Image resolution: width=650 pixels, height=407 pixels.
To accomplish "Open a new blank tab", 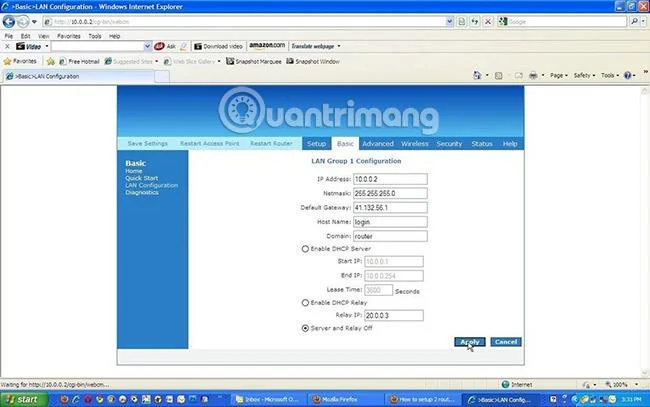I will click(x=162, y=76).
